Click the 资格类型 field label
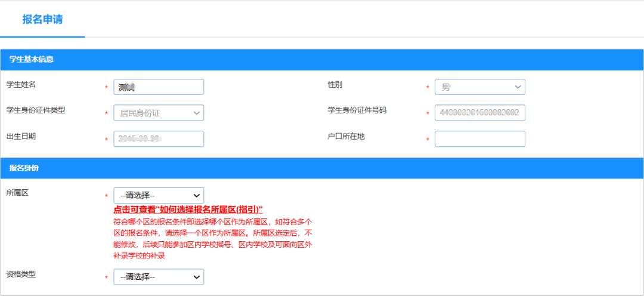The width and height of the screenshot is (644, 296). coord(21,274)
